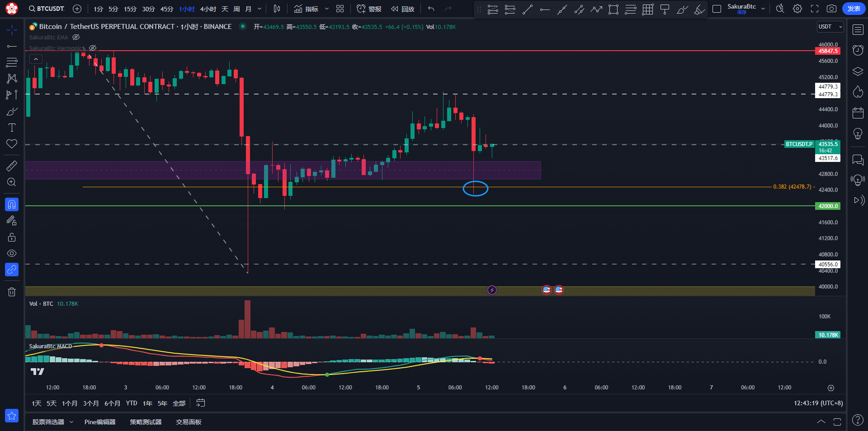
Task: Open quick search lightning icon
Action: coord(780,9)
